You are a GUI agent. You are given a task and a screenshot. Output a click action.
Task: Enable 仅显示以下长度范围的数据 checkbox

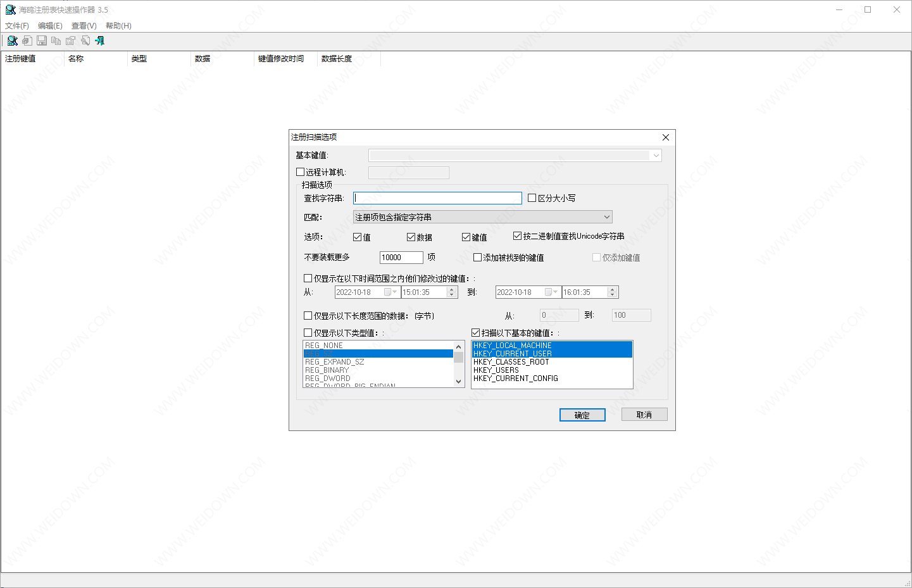308,315
